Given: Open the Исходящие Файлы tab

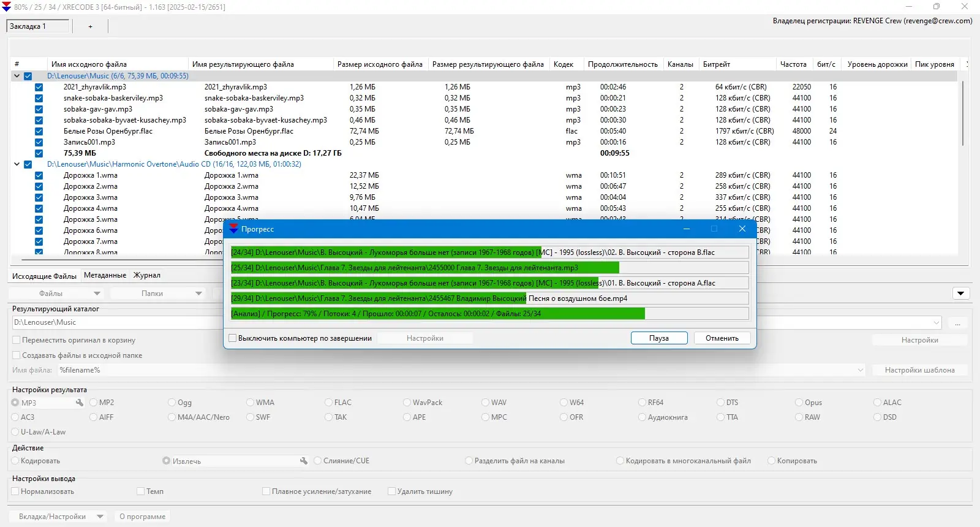Looking at the screenshot, I should (44, 276).
